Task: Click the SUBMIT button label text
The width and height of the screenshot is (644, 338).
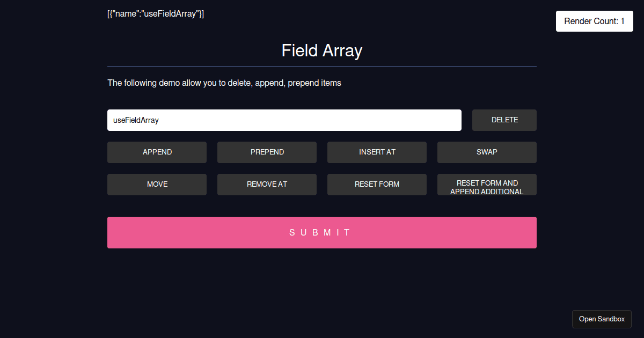Action: click(321, 232)
